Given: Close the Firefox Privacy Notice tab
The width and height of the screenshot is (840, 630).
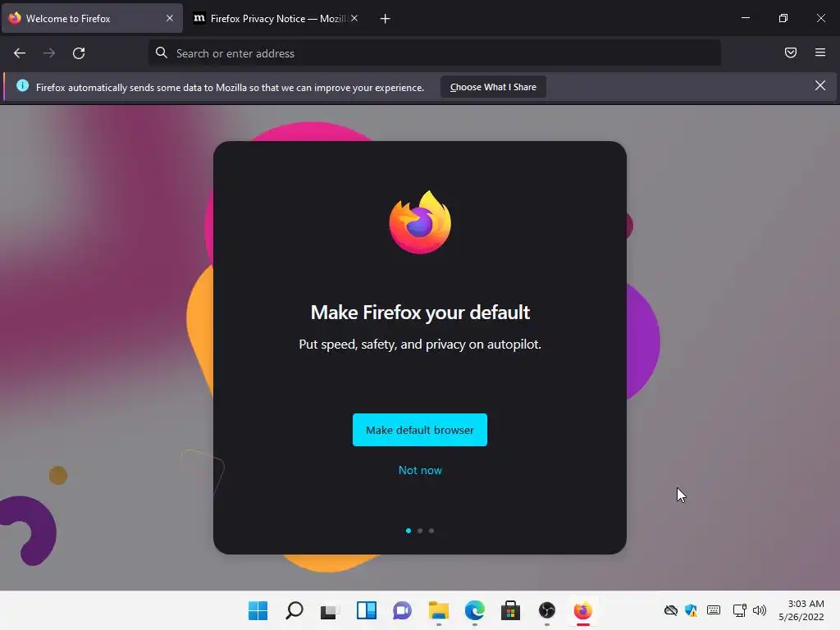Looking at the screenshot, I should (354, 18).
